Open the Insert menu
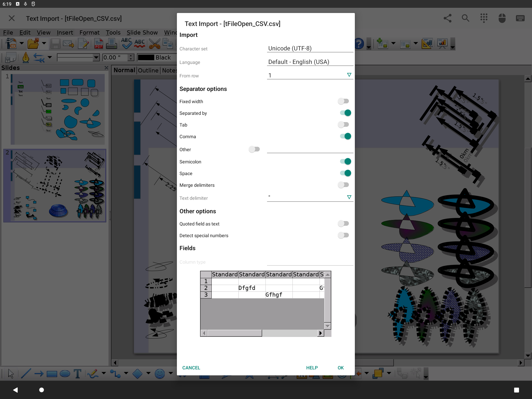Screen dimensions: 532x399 coord(65,32)
